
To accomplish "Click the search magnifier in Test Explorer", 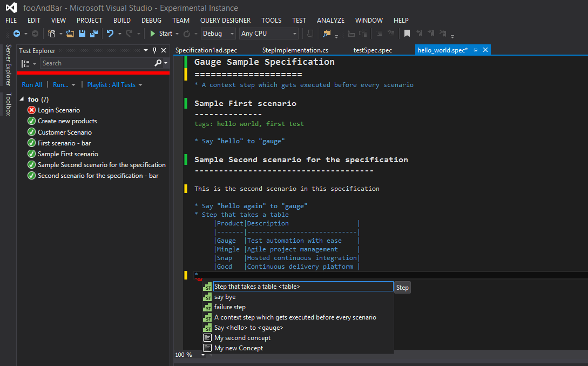I will point(159,63).
